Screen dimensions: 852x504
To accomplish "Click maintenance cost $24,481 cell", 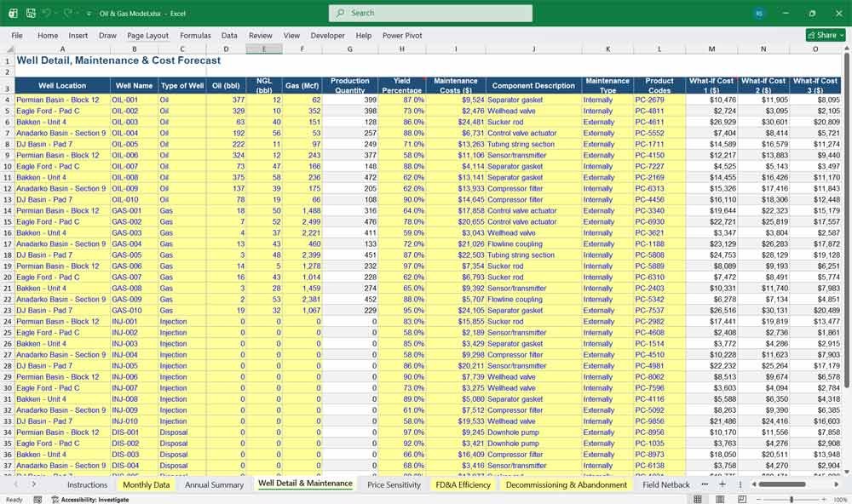I will [x=456, y=123].
